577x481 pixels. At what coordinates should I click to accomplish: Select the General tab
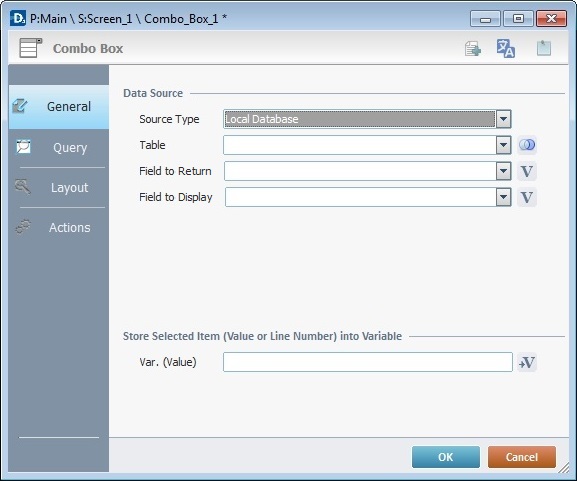(59, 107)
